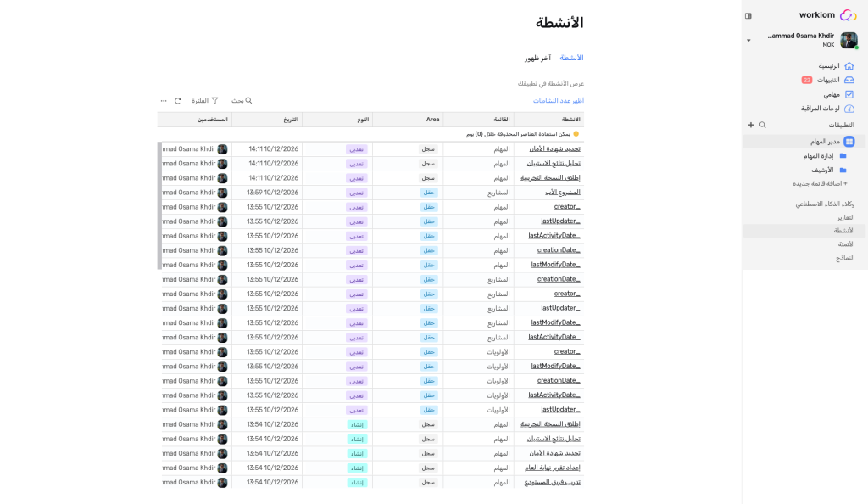
Task: Open _lastActivityDate link in المهام row
Action: [554, 235]
